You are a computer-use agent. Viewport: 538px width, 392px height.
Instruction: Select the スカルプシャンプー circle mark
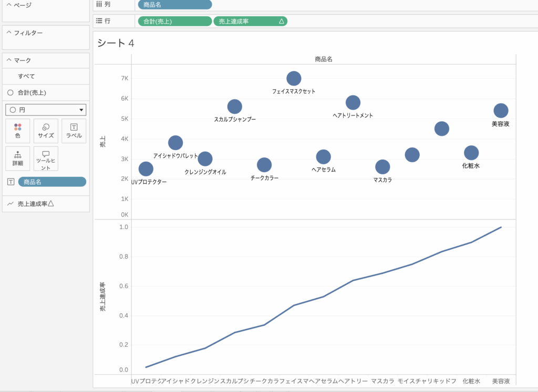point(235,107)
